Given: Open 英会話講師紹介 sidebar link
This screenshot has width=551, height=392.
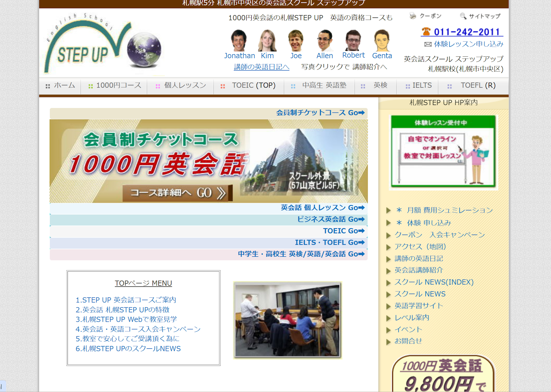Looking at the screenshot, I should [x=419, y=270].
